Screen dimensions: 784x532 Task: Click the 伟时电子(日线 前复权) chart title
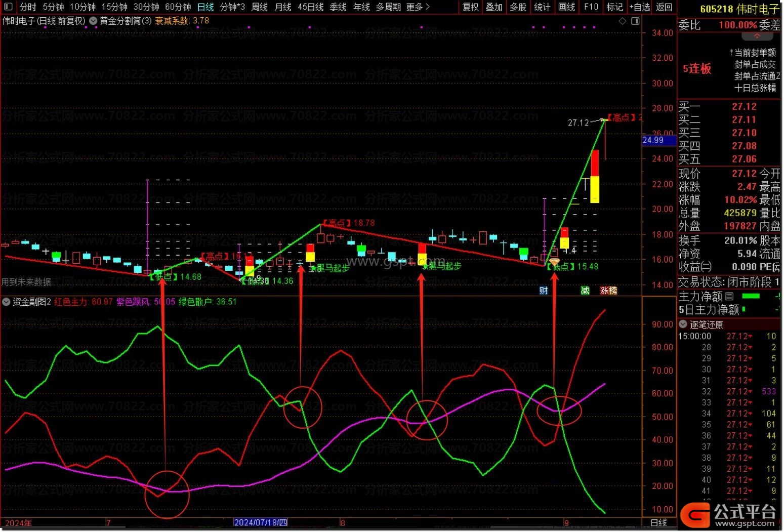coord(44,21)
